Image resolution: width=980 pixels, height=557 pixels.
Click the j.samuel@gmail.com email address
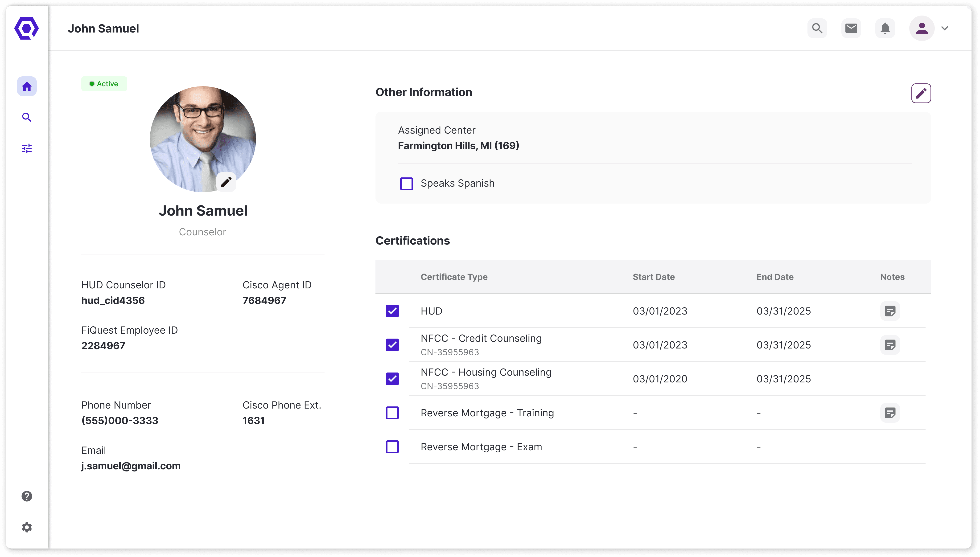[x=131, y=466]
